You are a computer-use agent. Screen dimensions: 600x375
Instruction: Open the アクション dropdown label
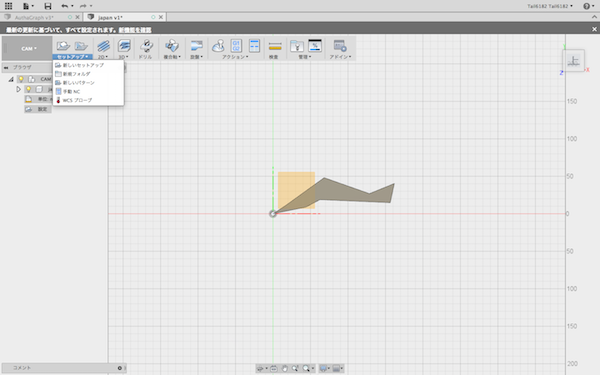pyautogui.click(x=235, y=57)
